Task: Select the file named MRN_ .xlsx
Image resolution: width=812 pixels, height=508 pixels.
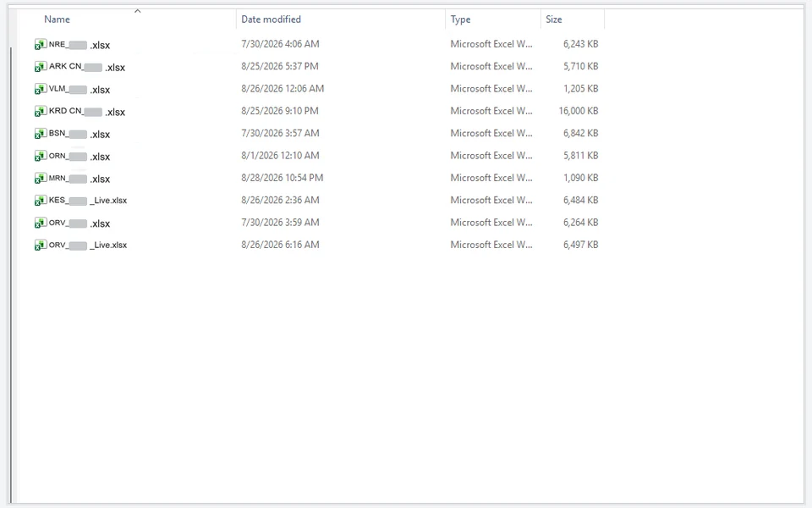Action: click(80, 179)
